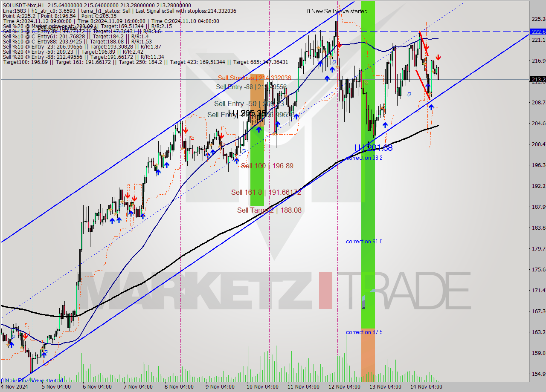Click the '4 Nov 2024' date label
This screenshot has width=546, height=392.
pyautogui.click(x=15, y=387)
